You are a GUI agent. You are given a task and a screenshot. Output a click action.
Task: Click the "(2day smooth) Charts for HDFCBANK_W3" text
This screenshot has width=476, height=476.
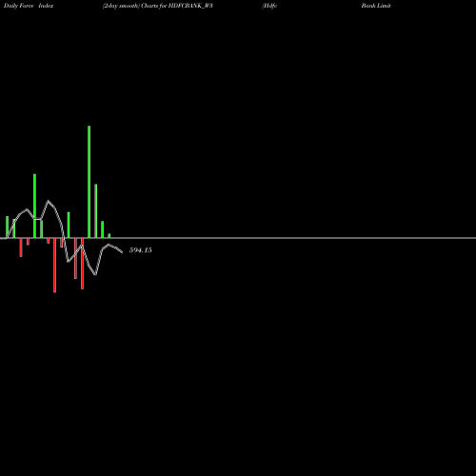pyautogui.click(x=158, y=6)
